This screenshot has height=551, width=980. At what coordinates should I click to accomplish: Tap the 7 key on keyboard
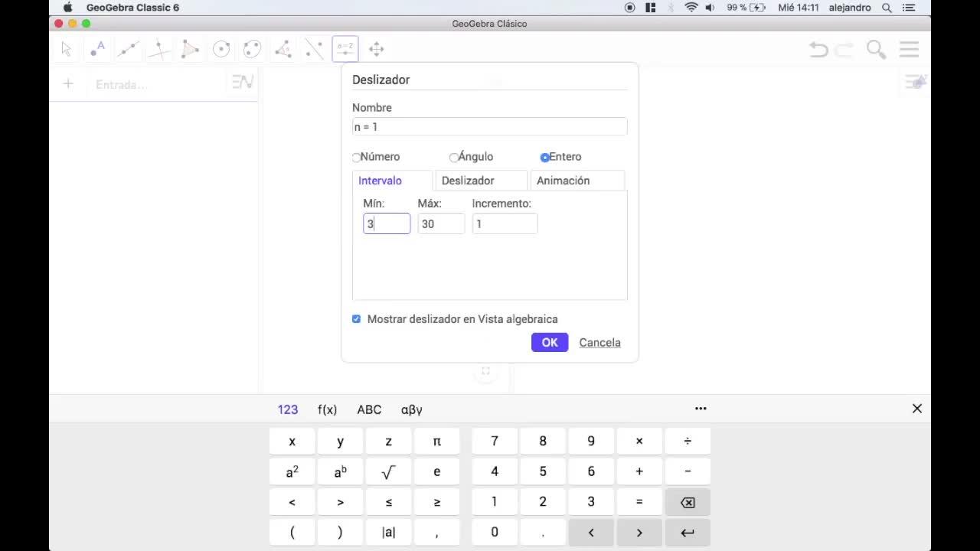[495, 441]
